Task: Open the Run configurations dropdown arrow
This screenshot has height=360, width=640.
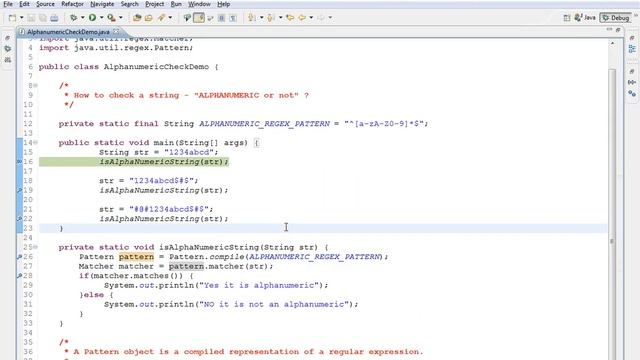Action: click(x=101, y=18)
